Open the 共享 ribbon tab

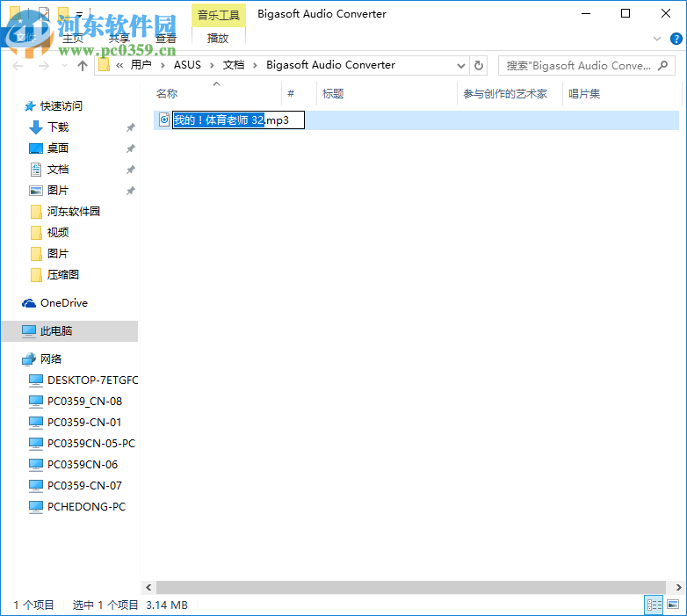click(119, 39)
